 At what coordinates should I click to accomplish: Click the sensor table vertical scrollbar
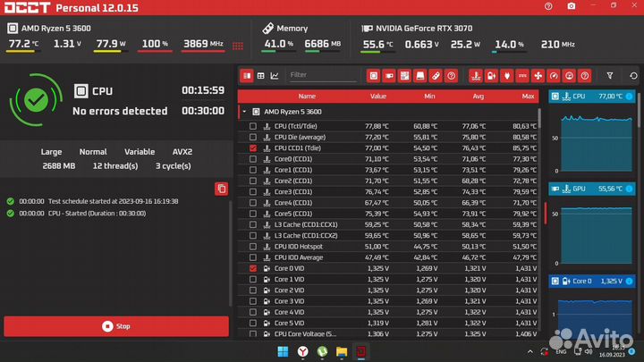[538, 119]
